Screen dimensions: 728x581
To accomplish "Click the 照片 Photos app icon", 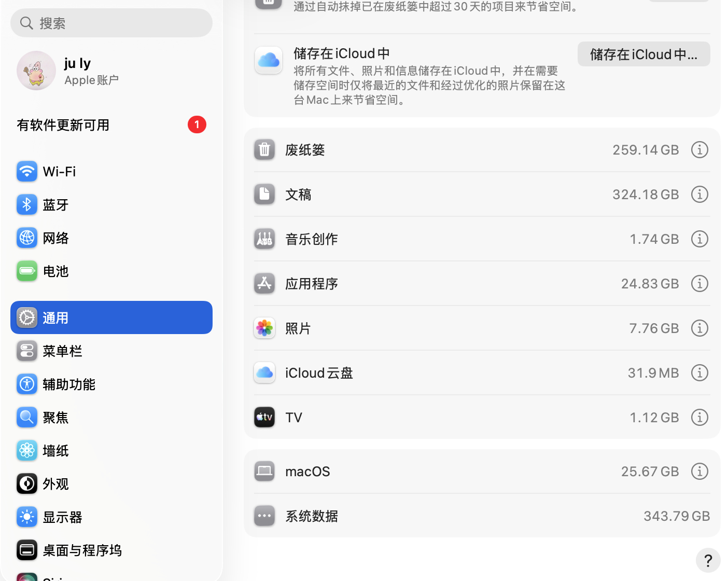I will [264, 328].
